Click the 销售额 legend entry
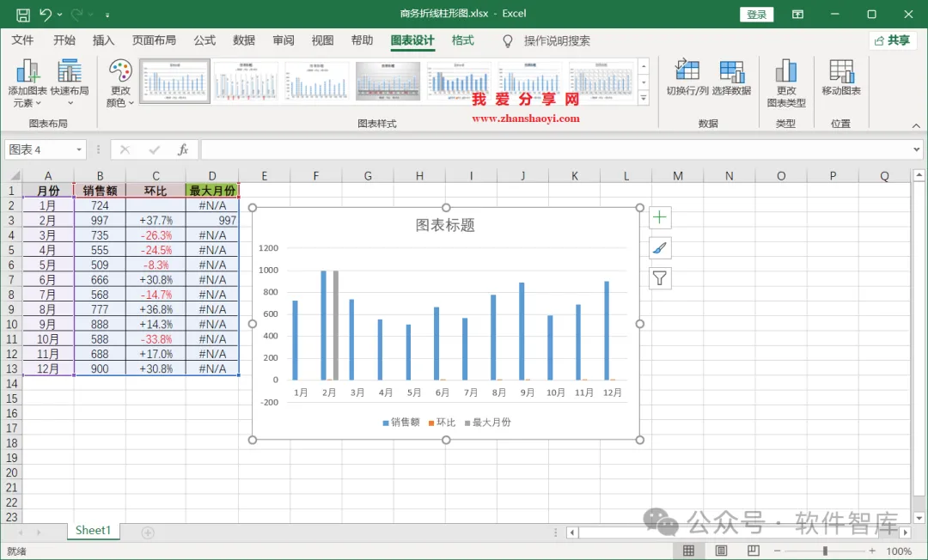 [401, 423]
